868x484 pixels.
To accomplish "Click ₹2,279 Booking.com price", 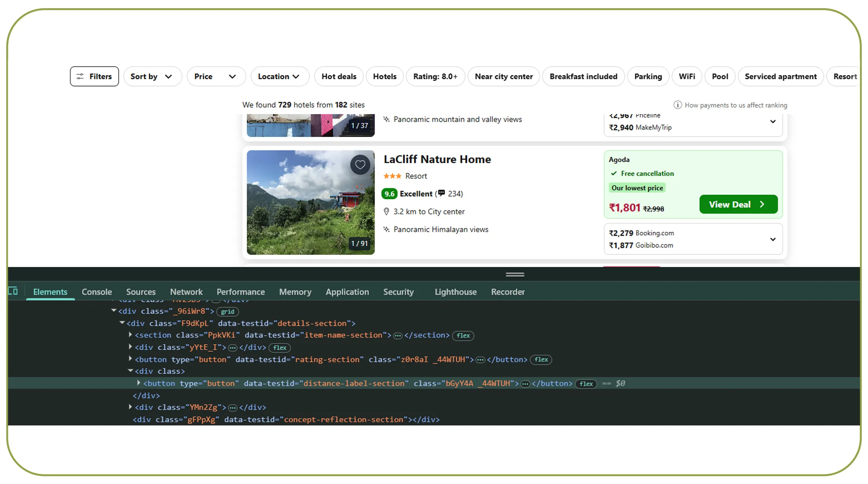I will pyautogui.click(x=641, y=233).
